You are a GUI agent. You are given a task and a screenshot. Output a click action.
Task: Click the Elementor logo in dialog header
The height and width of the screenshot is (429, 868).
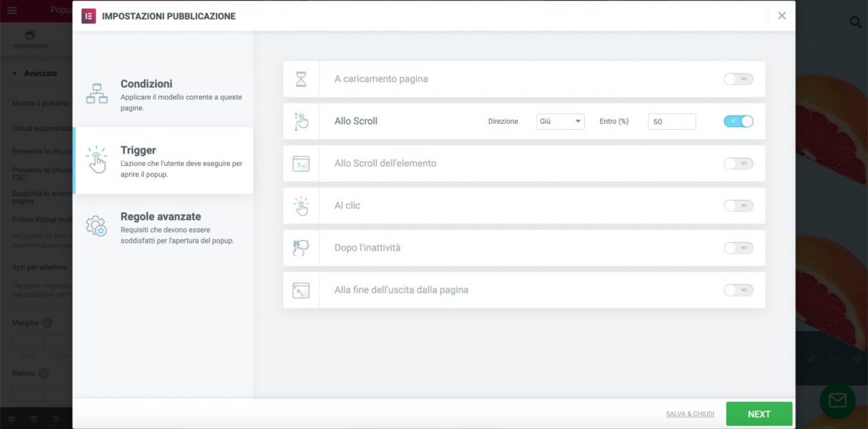pyautogui.click(x=88, y=16)
